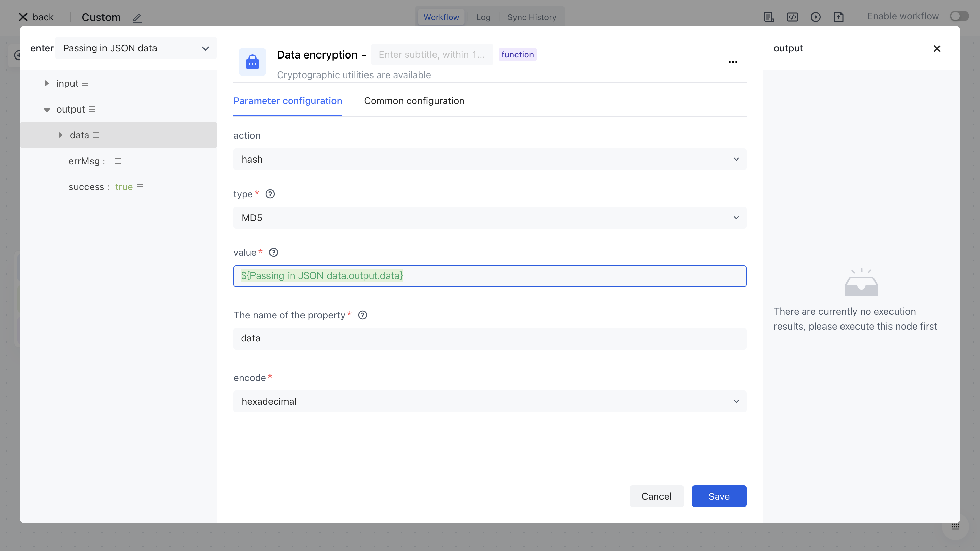Click the subtitle input field

click(x=431, y=55)
